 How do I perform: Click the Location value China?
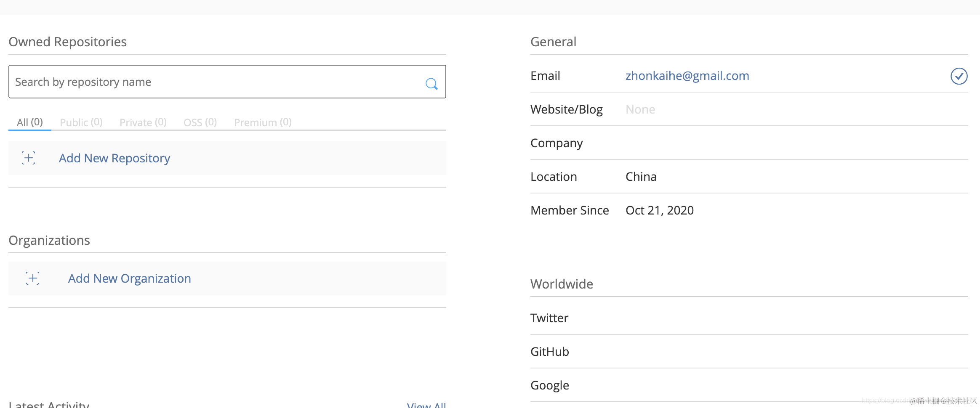click(x=641, y=177)
